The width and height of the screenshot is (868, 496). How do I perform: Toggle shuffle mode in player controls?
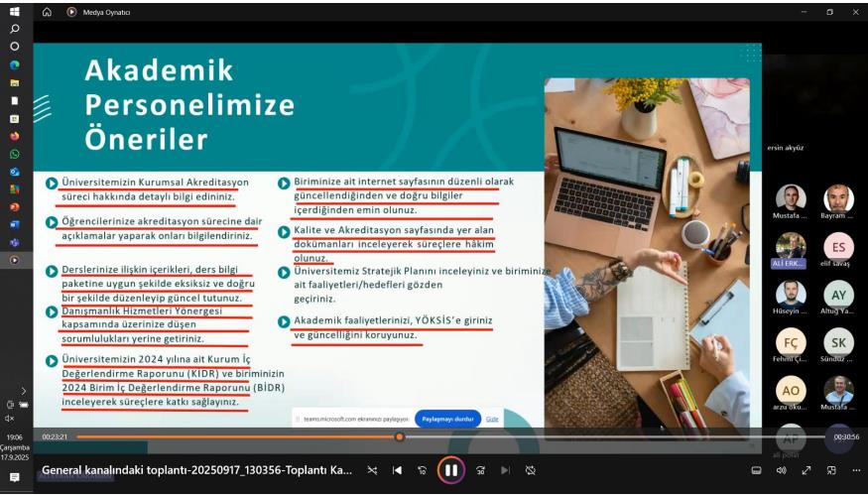(372, 470)
